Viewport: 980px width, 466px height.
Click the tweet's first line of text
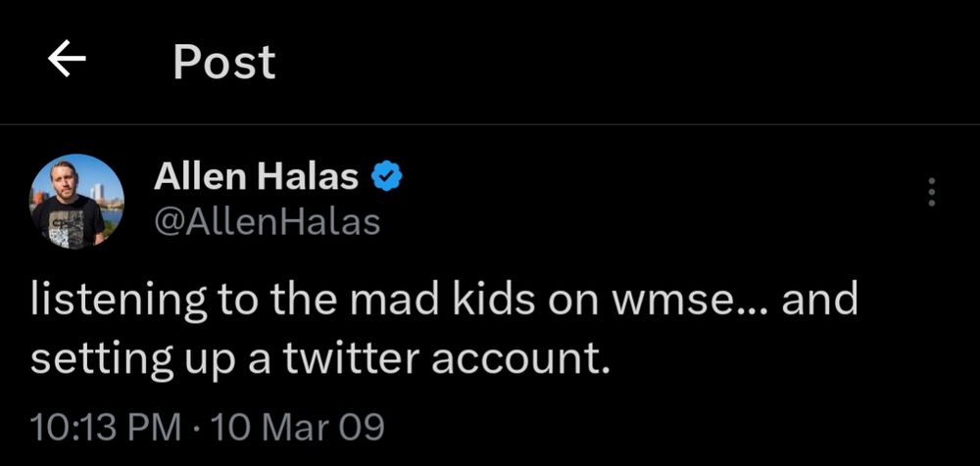click(x=444, y=301)
